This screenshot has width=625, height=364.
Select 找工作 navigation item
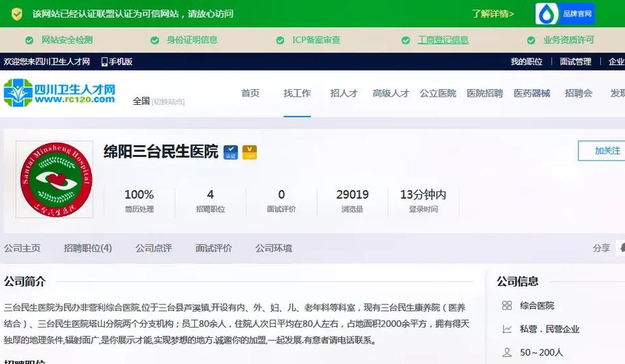297,93
